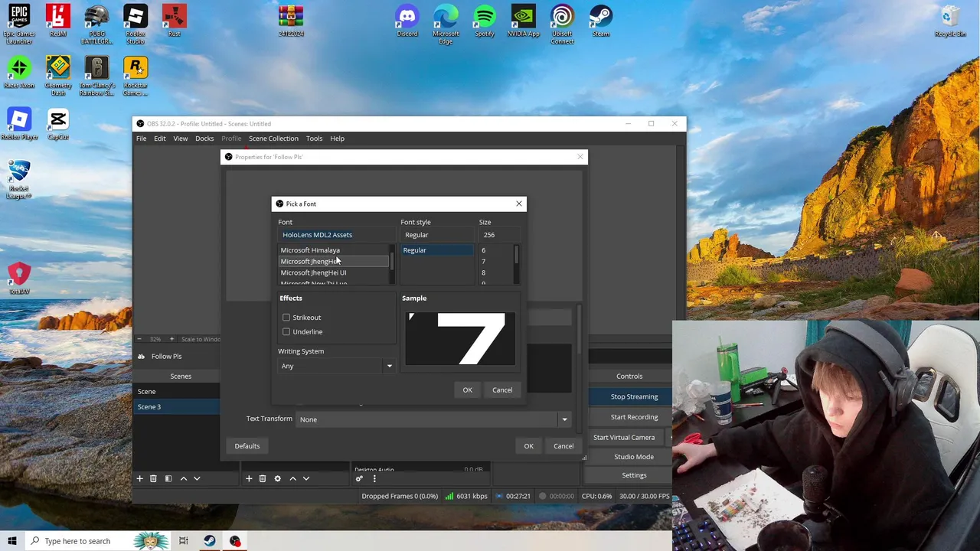Screen dimensions: 980x551
Task: Cancel the Pick a Font dialog
Action: [502, 390]
